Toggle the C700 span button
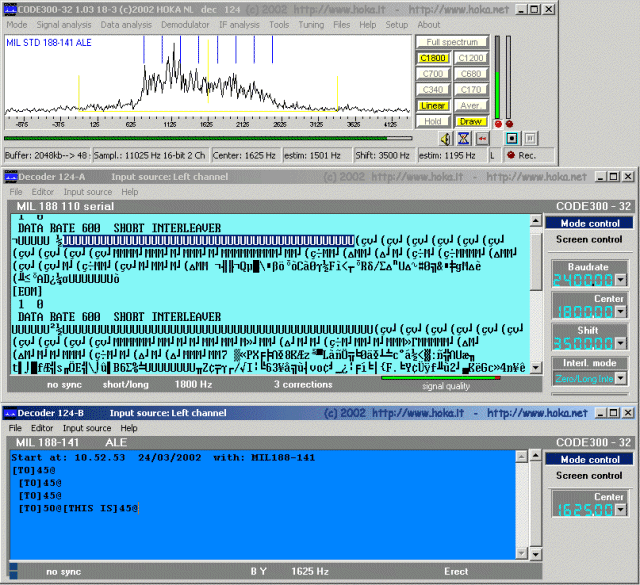Viewport: 640px width, 585px height. [433, 73]
